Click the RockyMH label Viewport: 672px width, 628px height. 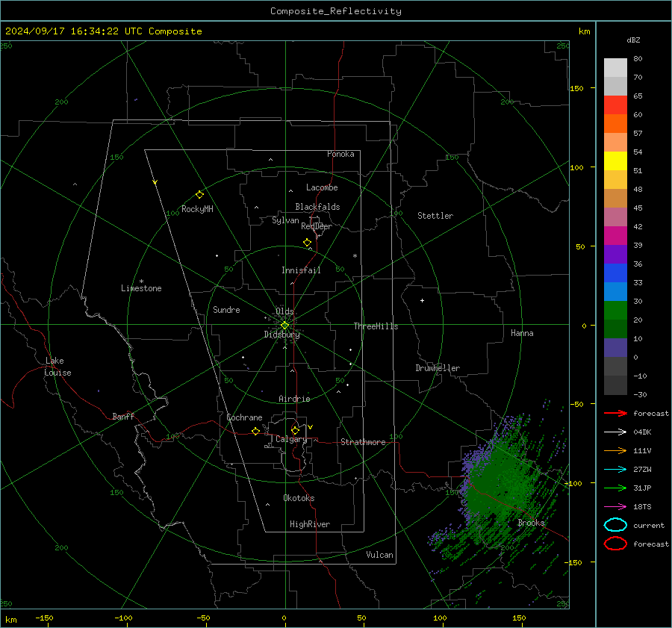(x=197, y=209)
